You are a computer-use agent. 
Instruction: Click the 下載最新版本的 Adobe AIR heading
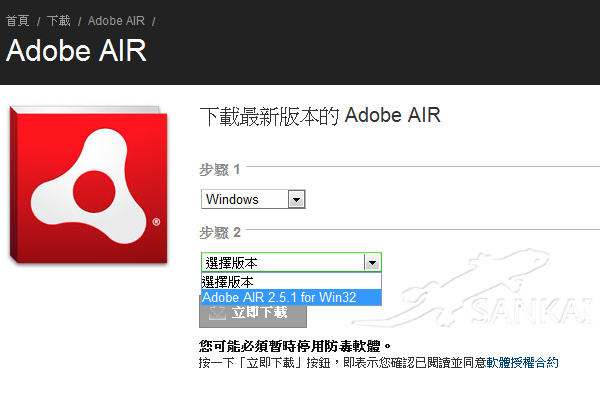(x=320, y=116)
